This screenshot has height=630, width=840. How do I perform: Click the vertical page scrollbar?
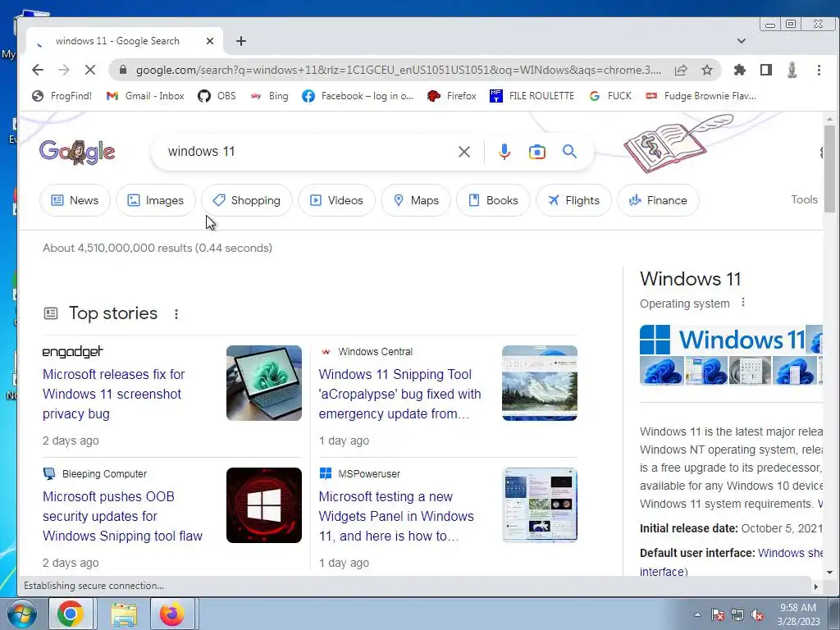click(x=829, y=169)
